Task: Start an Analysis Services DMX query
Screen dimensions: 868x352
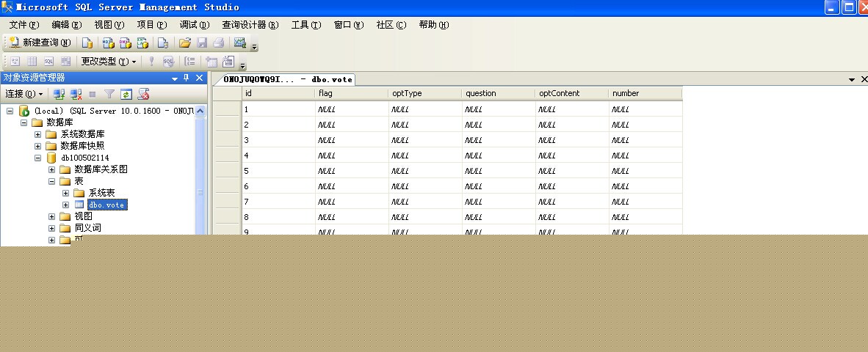Action: click(x=126, y=43)
